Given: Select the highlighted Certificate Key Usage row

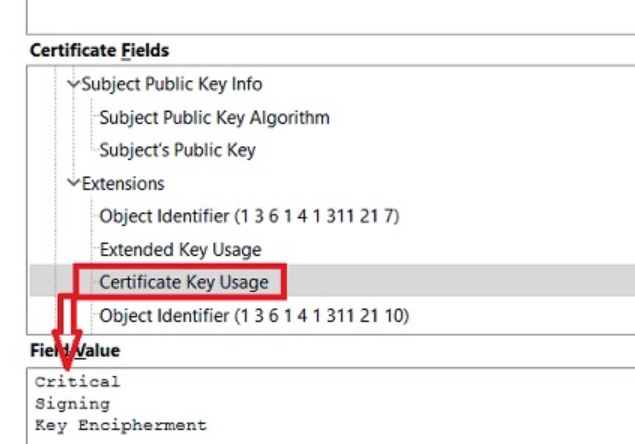Looking at the screenshot, I should coord(184,282).
